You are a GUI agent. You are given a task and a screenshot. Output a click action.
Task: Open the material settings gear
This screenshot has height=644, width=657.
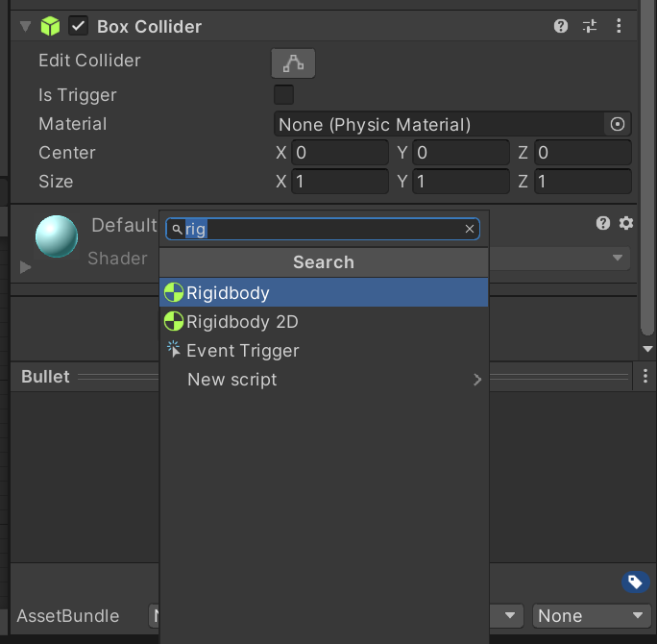coord(626,223)
